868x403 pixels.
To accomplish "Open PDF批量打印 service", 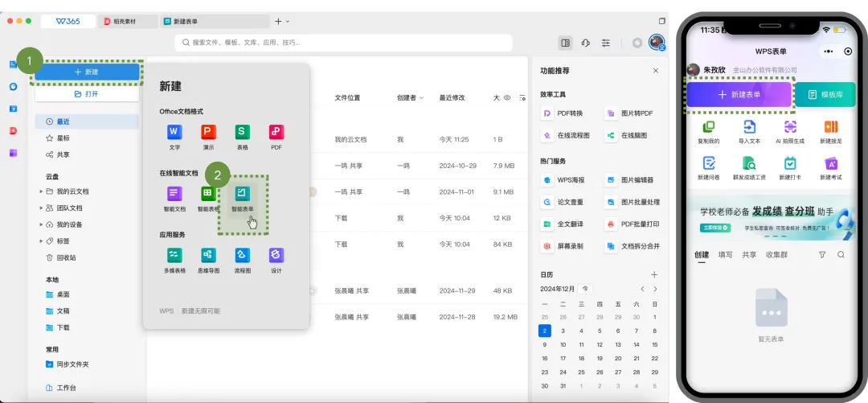I will tap(633, 224).
